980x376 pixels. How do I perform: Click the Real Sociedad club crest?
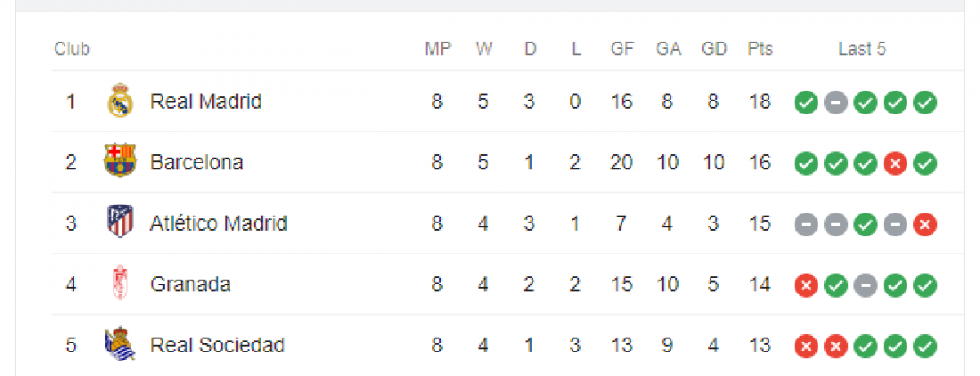[120, 345]
